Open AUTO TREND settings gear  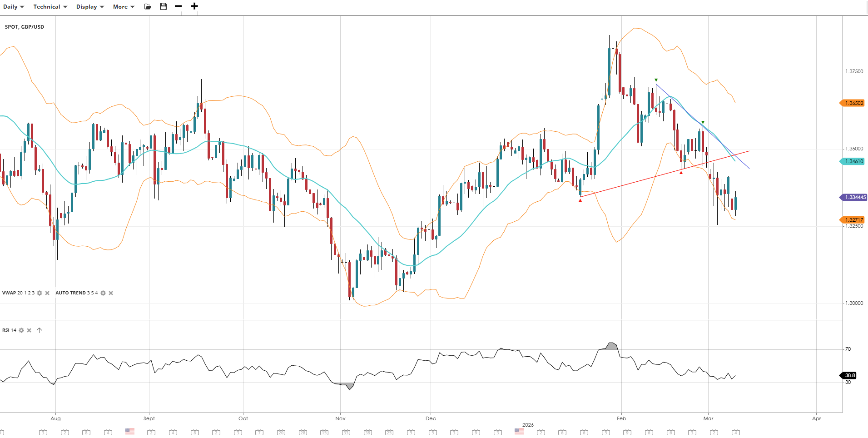click(103, 293)
